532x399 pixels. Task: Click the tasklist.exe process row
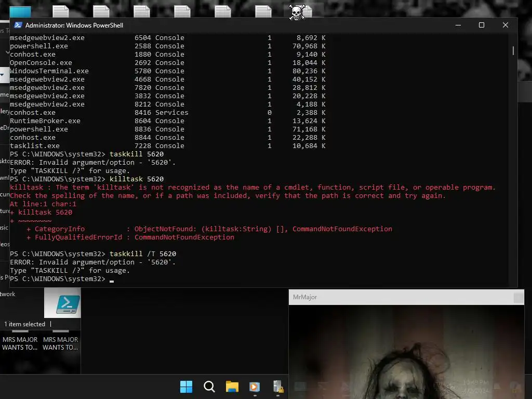(x=168, y=145)
